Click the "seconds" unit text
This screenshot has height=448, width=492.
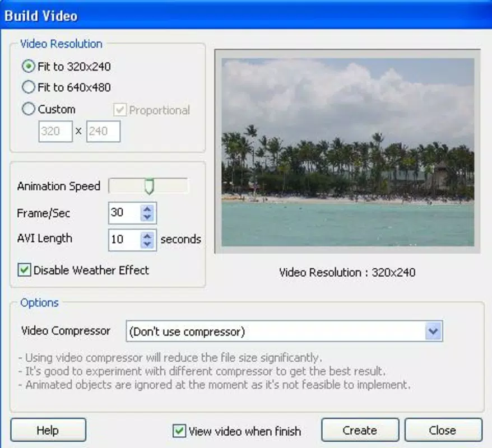pos(181,239)
